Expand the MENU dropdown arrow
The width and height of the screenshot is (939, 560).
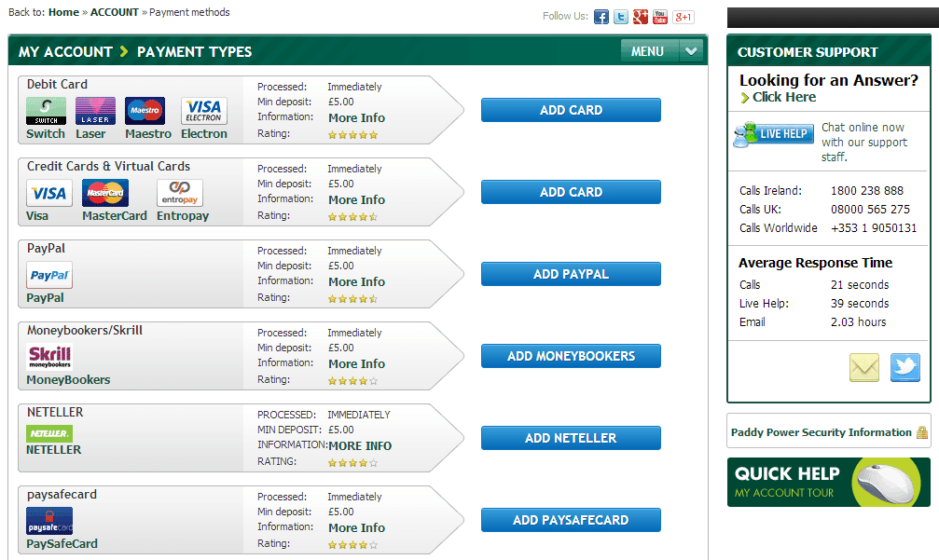coord(690,51)
